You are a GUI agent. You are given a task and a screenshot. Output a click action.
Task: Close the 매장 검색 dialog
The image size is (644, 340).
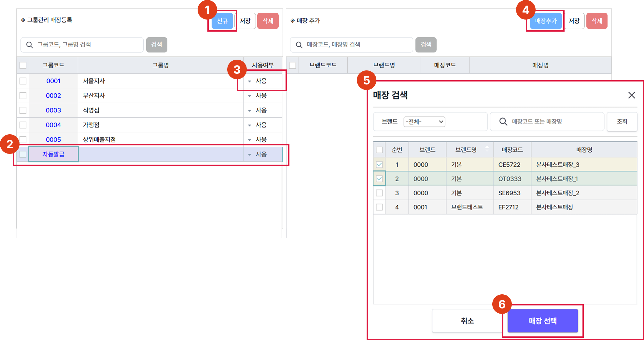631,95
